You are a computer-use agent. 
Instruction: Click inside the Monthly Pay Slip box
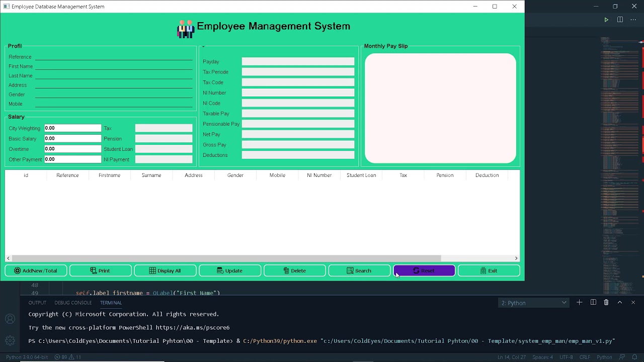[x=440, y=109]
